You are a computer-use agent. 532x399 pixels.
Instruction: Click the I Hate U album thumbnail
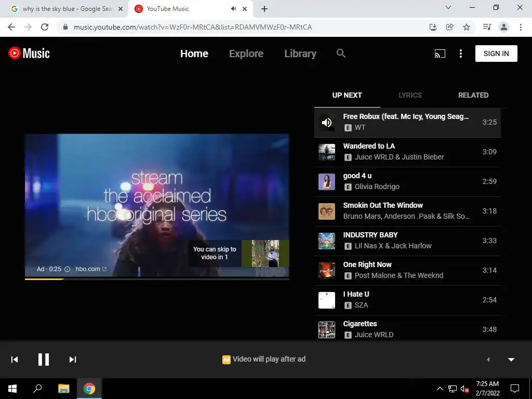327,300
